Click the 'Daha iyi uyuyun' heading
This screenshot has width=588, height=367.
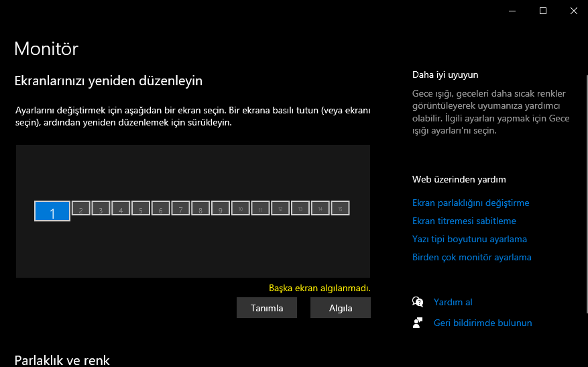pos(445,74)
